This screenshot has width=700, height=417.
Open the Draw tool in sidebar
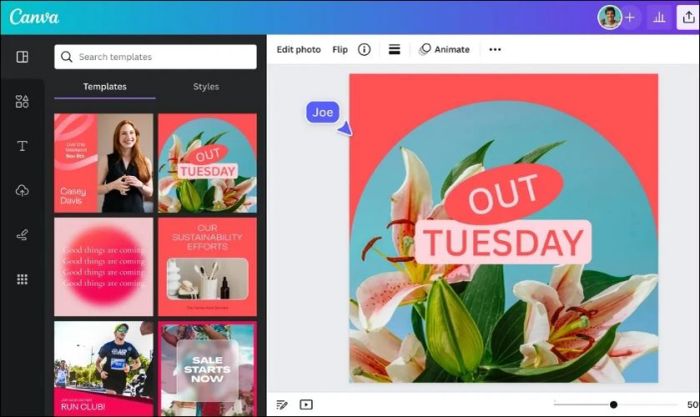pyautogui.click(x=22, y=234)
